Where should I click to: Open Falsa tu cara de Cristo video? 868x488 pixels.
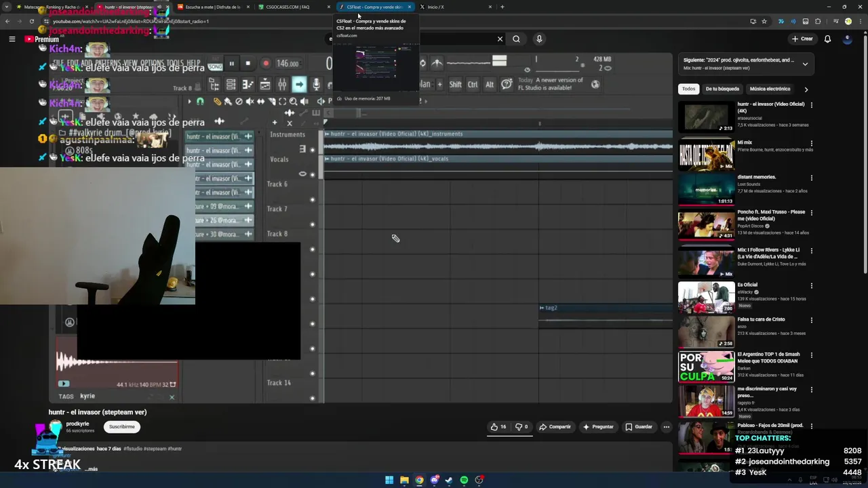tap(706, 332)
